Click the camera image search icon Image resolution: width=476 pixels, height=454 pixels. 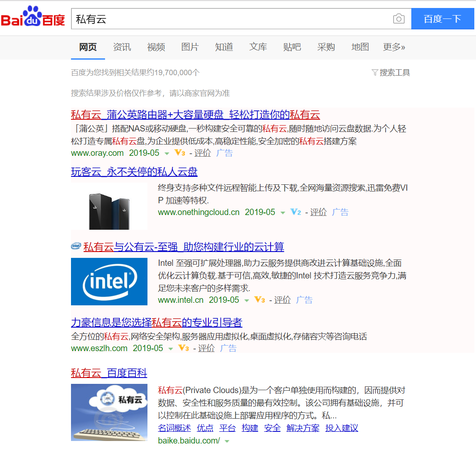[x=398, y=19]
